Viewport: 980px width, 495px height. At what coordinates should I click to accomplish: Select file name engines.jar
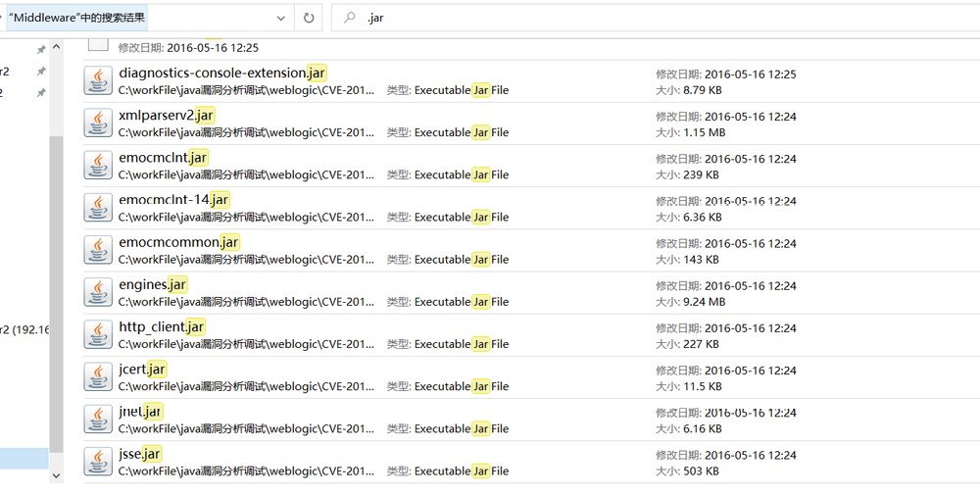(x=153, y=284)
